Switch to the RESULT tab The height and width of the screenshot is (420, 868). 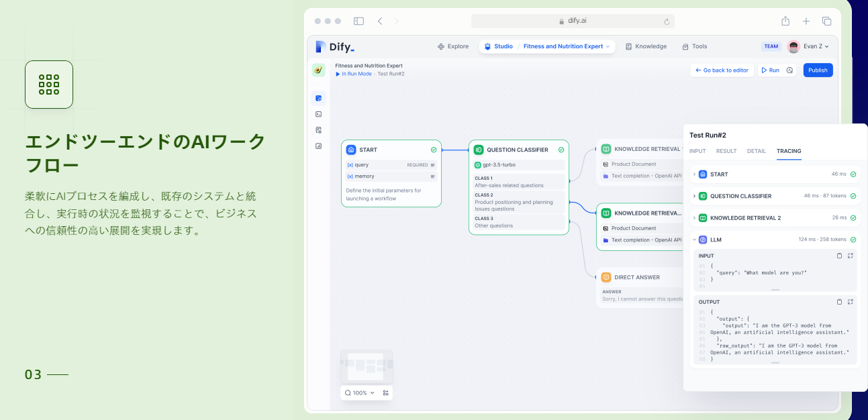[726, 151]
